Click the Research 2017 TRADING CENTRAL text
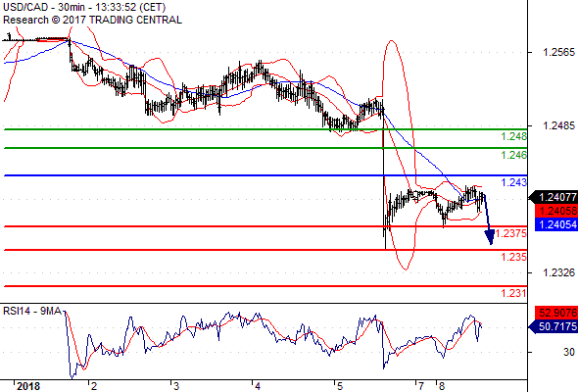The image size is (578, 392). click(92, 20)
